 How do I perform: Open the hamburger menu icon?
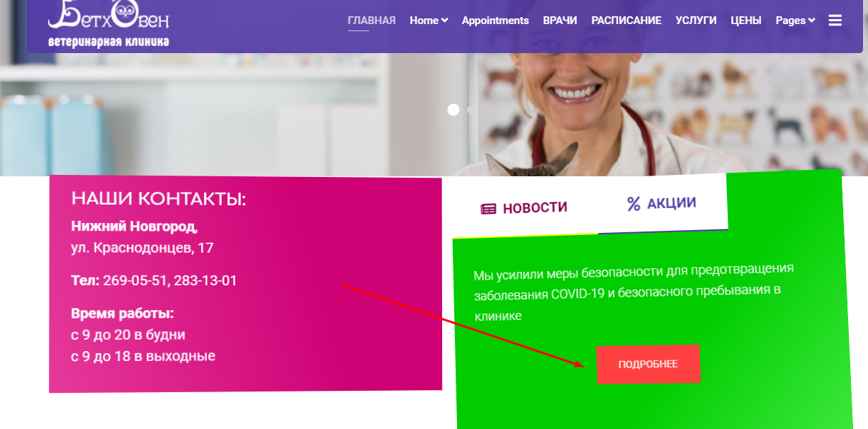point(835,21)
